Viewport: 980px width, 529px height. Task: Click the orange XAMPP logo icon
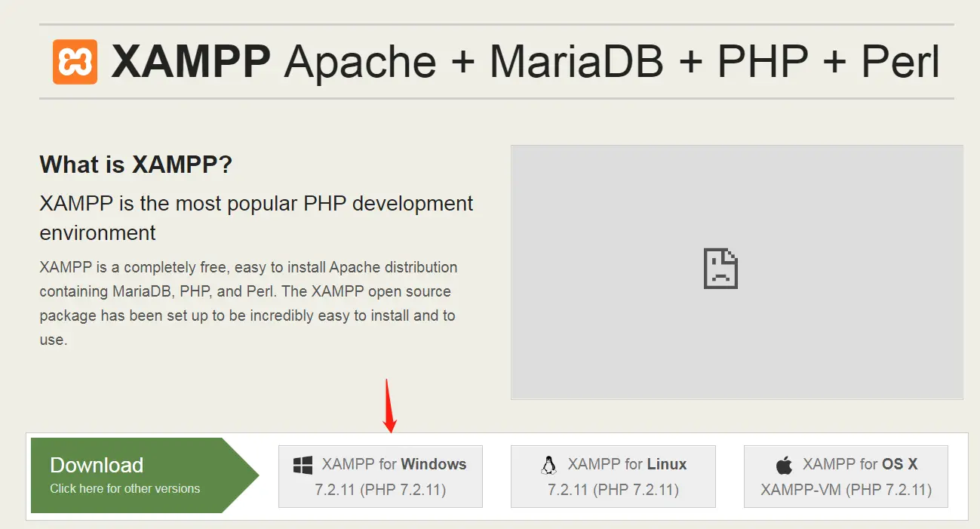[x=75, y=62]
